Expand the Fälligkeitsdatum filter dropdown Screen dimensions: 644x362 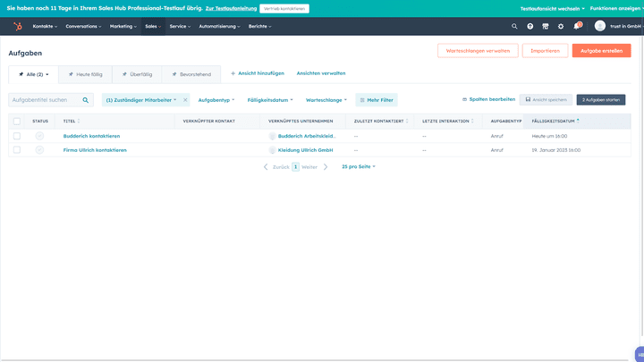pyautogui.click(x=270, y=100)
